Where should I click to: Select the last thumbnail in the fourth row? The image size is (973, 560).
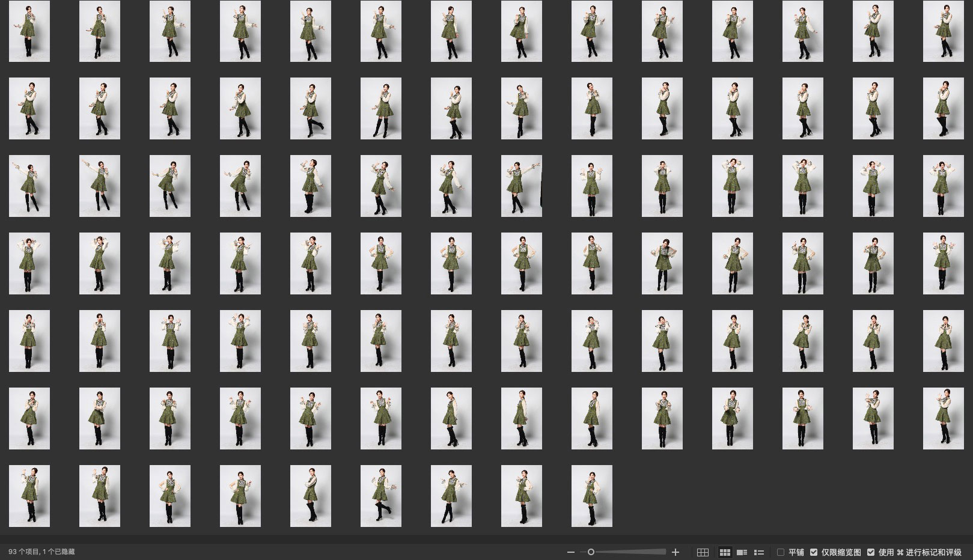943,264
